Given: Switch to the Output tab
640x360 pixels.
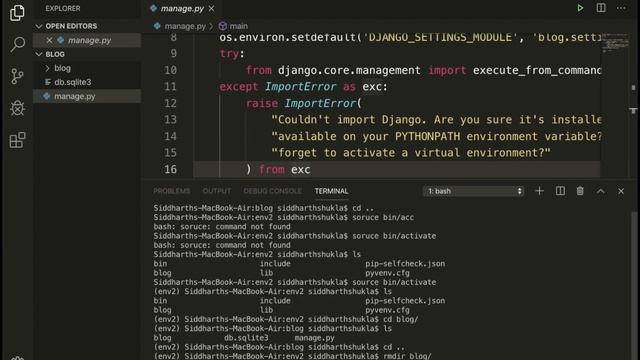Looking at the screenshot, I should coord(217,191).
